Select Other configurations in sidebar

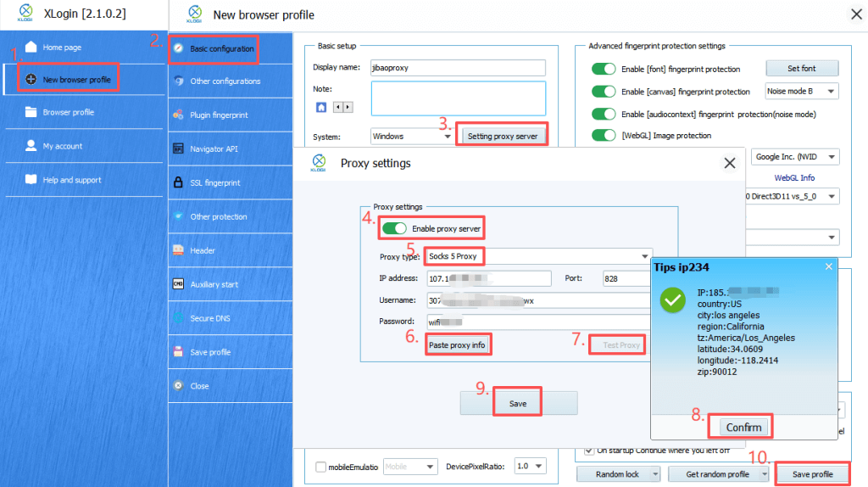224,81
